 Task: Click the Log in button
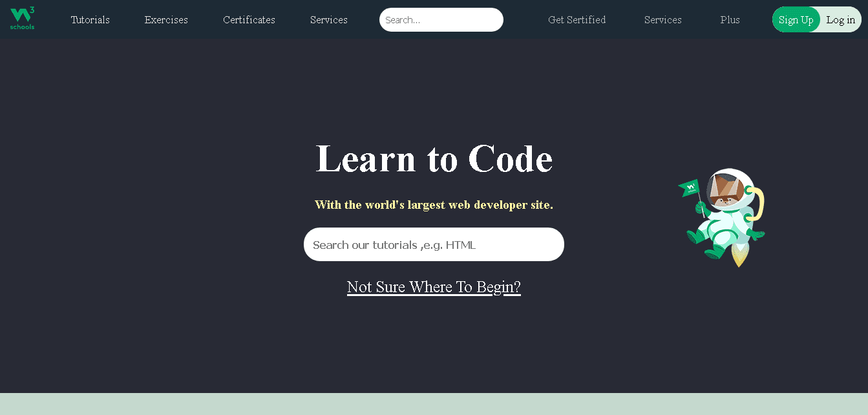coord(840,20)
